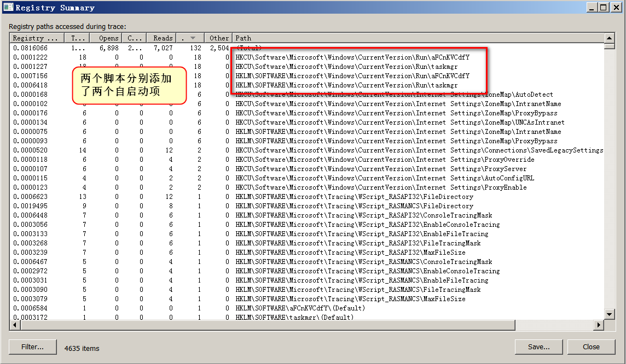Minimize the Registry Summary window
The width and height of the screenshot is (626, 364).
(x=592, y=7)
